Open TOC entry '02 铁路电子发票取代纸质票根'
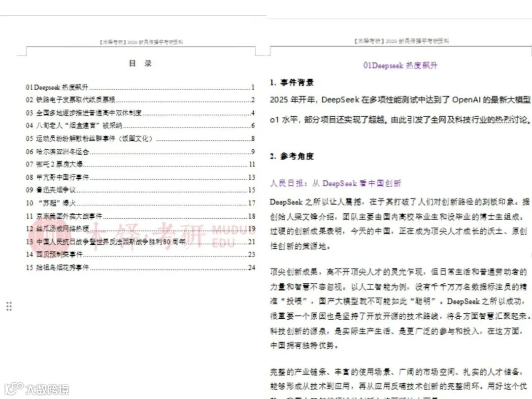 point(140,100)
